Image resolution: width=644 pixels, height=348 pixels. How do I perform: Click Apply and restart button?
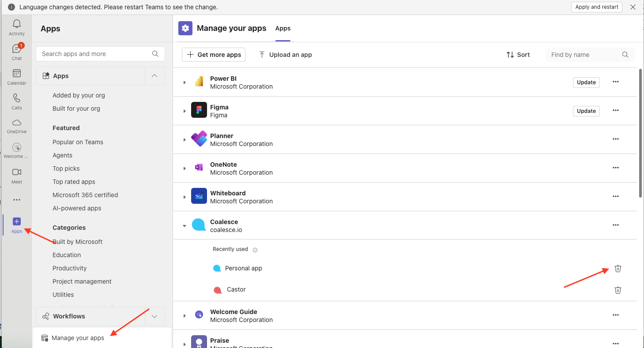click(x=596, y=7)
